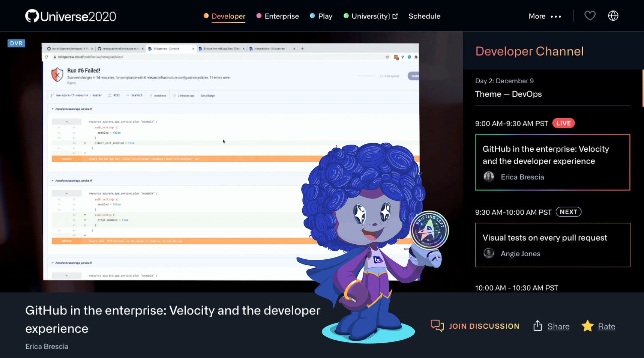This screenshot has width=644, height=358.
Task: Switch to the Enterprise channel tab
Action: coord(281,16)
